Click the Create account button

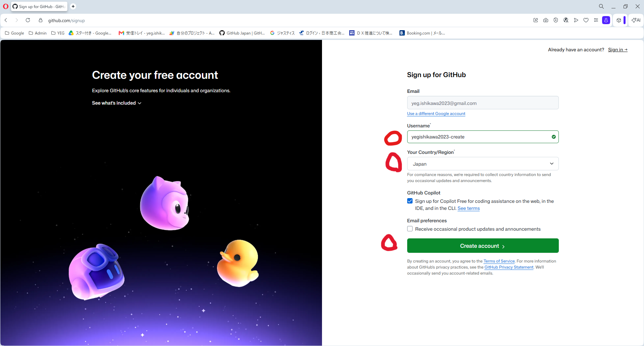(483, 246)
